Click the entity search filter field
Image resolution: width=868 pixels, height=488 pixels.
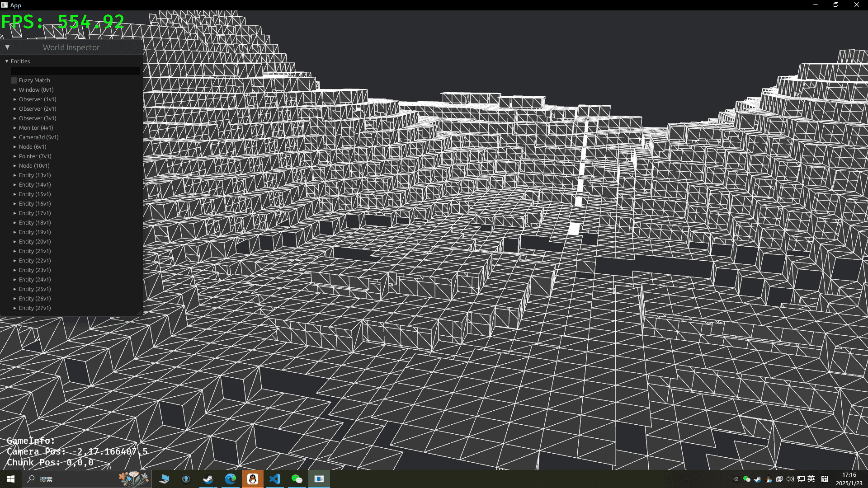[75, 71]
